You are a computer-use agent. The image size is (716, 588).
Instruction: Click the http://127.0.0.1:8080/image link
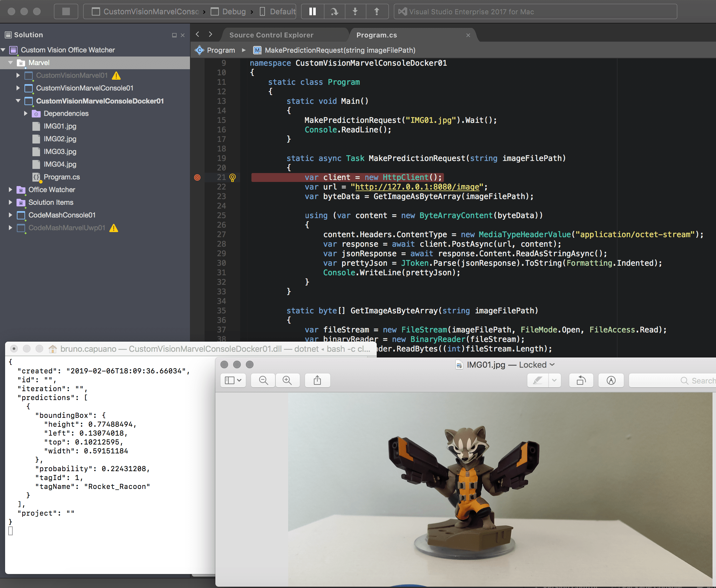pyautogui.click(x=418, y=187)
